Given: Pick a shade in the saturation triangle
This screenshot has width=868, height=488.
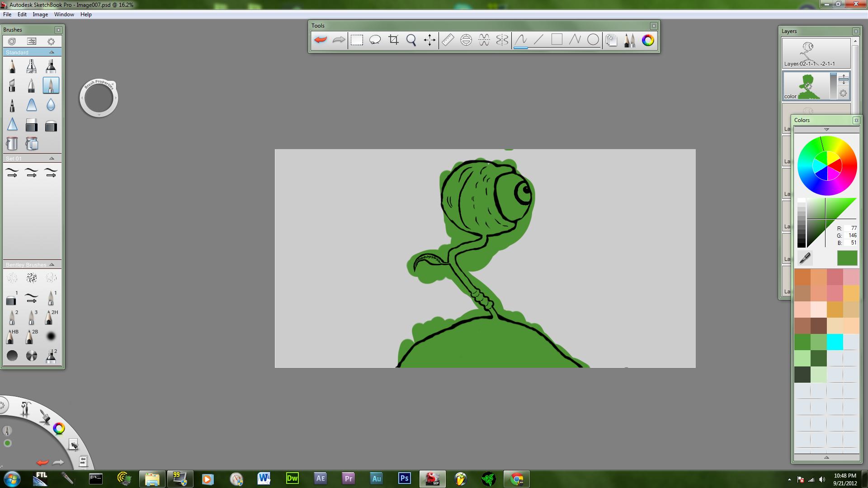Looking at the screenshot, I should (831, 222).
